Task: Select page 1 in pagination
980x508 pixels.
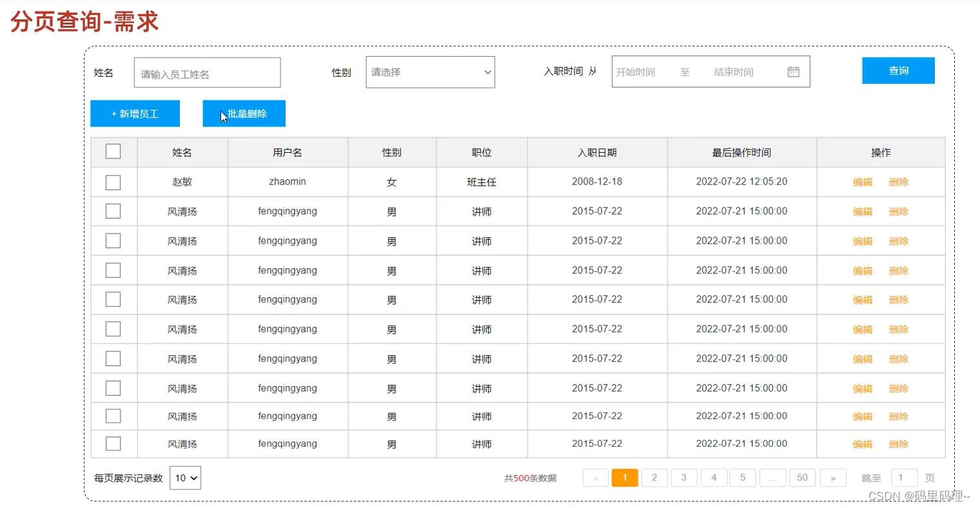Action: click(x=625, y=478)
